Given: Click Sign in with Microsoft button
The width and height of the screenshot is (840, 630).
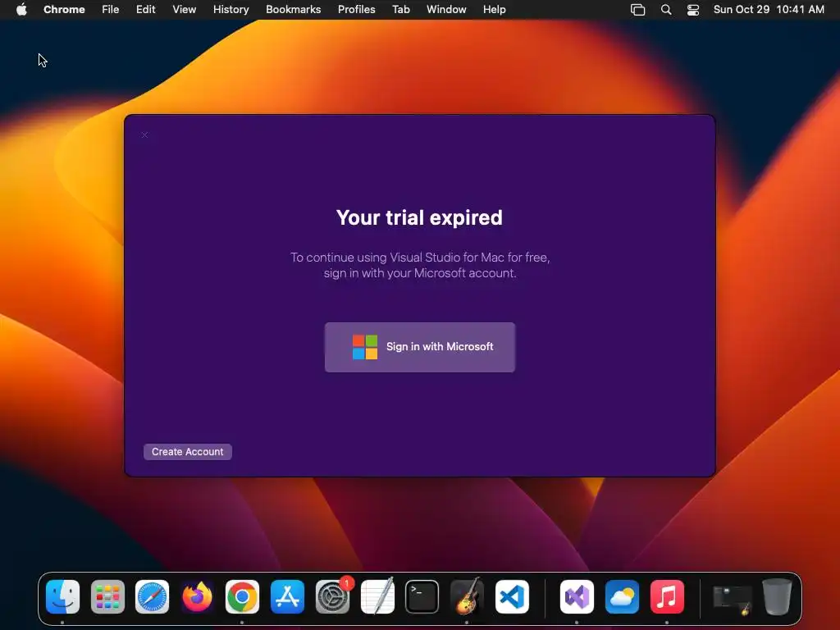Looking at the screenshot, I should (419, 347).
